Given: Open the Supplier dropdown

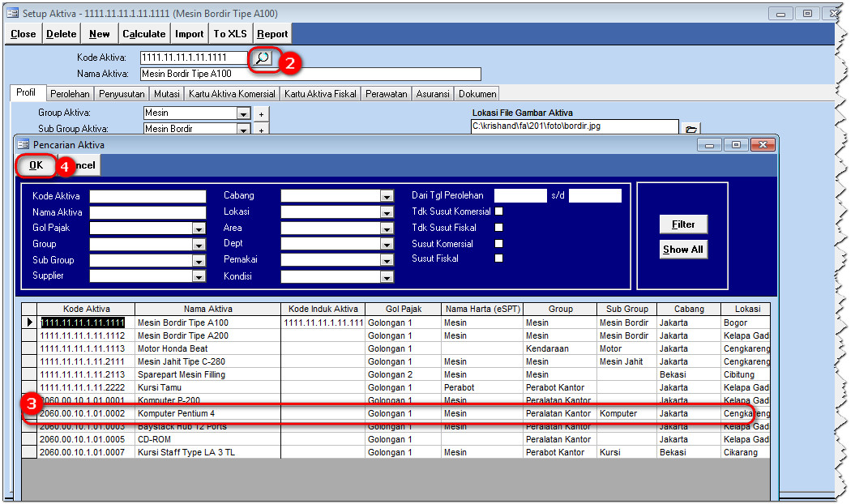Looking at the screenshot, I should tap(199, 277).
